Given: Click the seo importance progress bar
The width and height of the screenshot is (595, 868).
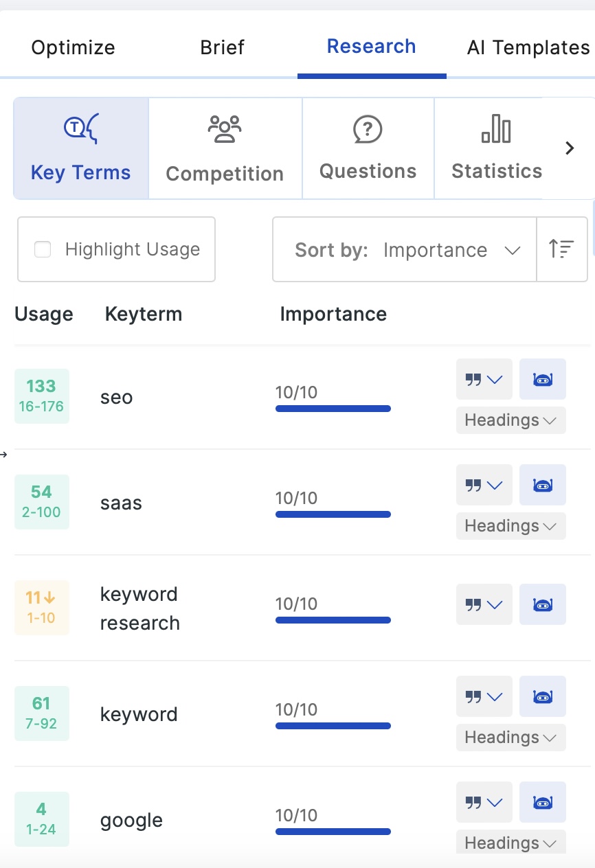Looking at the screenshot, I should [x=333, y=409].
